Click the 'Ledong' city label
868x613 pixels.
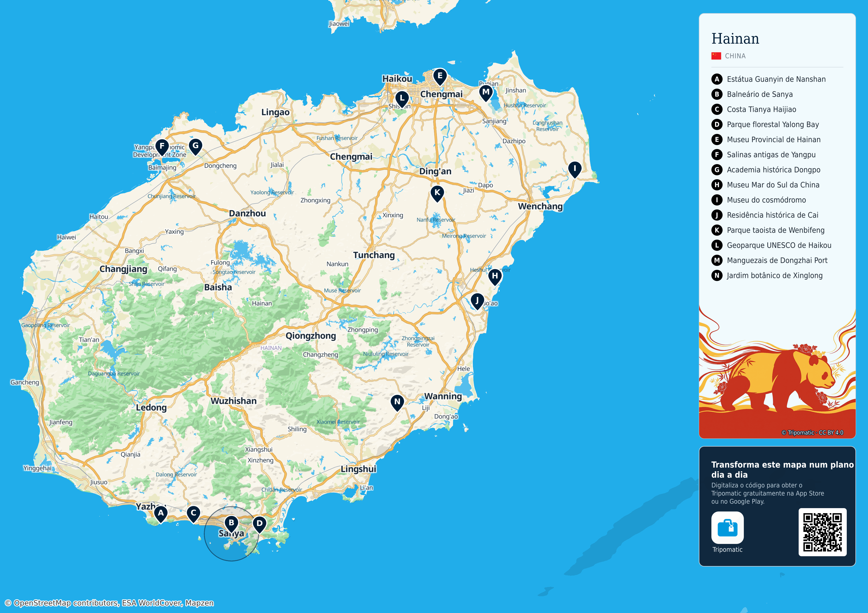pos(151,408)
